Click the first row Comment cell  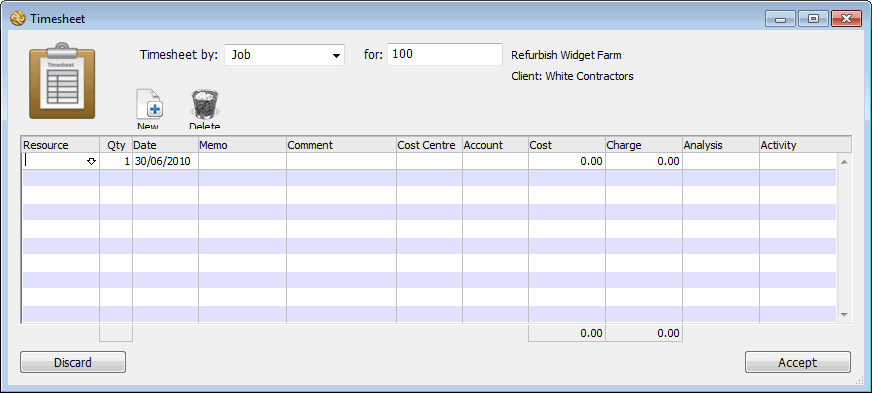tap(341, 162)
